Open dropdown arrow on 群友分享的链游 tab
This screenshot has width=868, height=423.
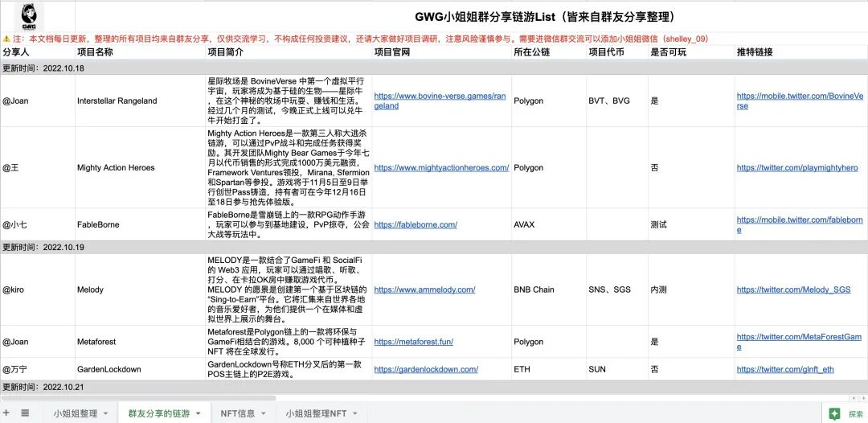[x=199, y=413]
